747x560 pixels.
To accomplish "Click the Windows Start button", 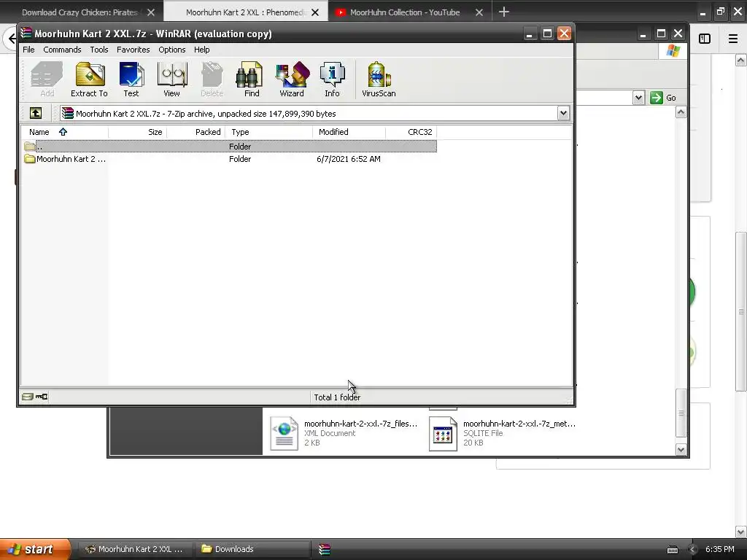I will click(x=35, y=549).
